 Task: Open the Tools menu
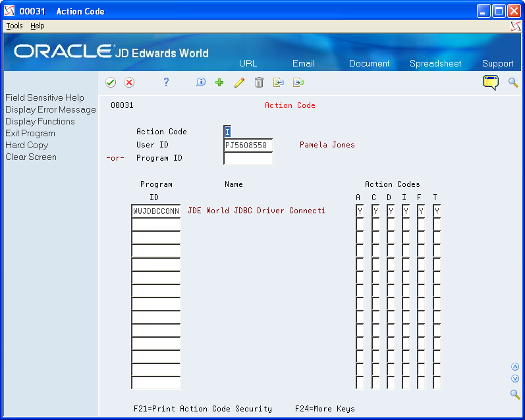tap(14, 26)
